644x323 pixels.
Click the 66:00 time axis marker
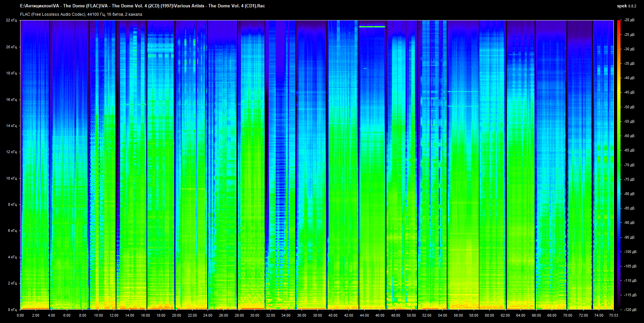tap(536, 315)
